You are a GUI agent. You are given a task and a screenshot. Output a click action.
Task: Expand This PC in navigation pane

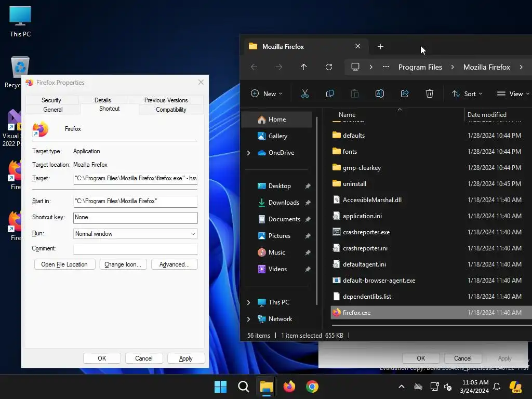(x=249, y=302)
